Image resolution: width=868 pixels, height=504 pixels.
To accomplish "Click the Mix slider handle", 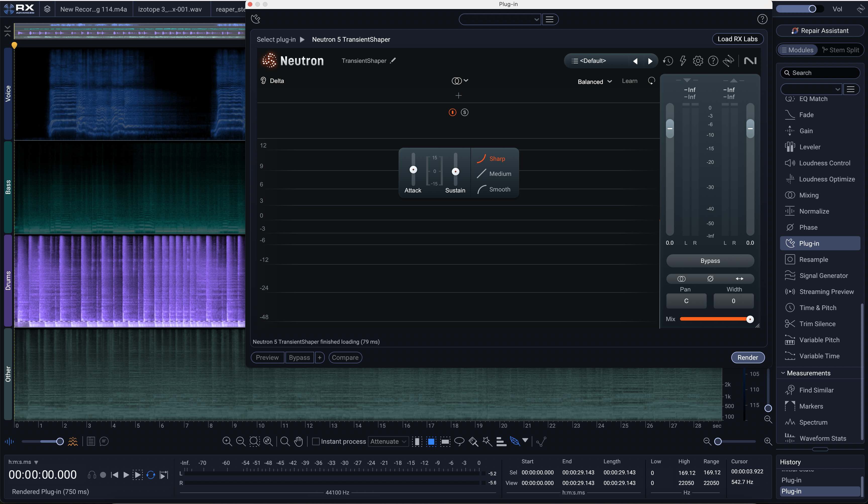I will click(750, 319).
